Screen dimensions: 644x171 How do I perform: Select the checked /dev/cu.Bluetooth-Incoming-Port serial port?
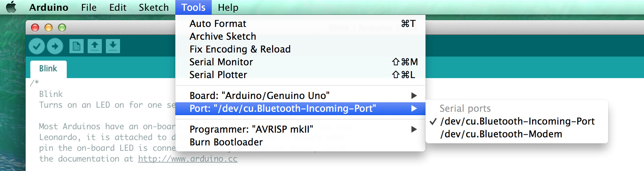[x=517, y=121]
